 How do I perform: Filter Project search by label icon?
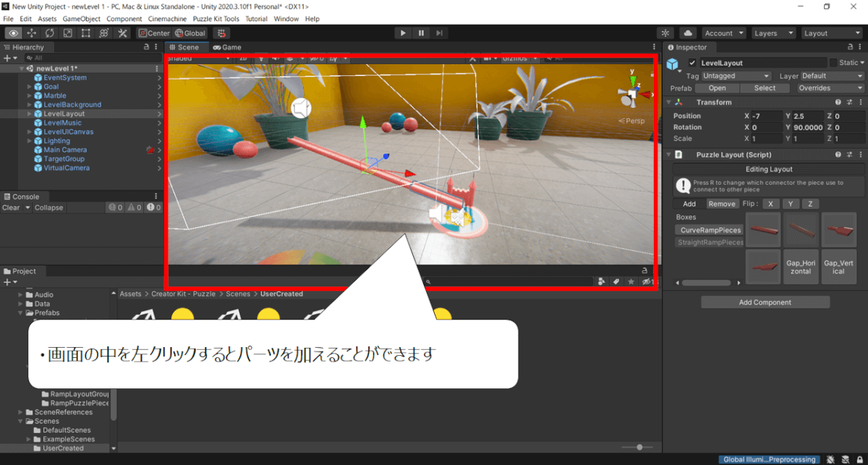(x=616, y=282)
